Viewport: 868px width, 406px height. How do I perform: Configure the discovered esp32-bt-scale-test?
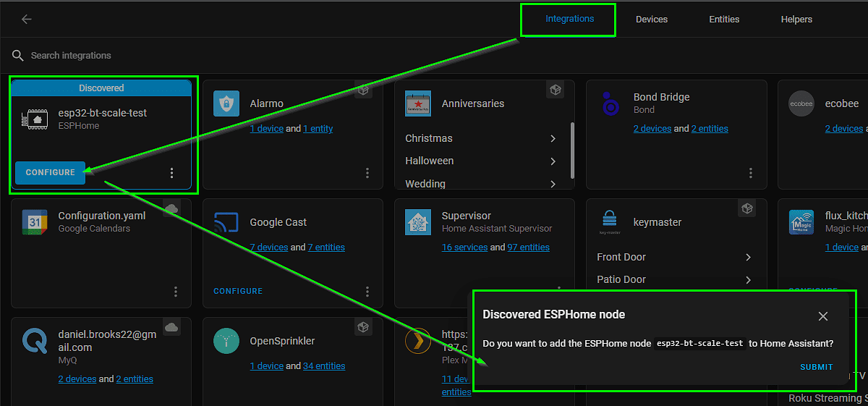[51, 173]
